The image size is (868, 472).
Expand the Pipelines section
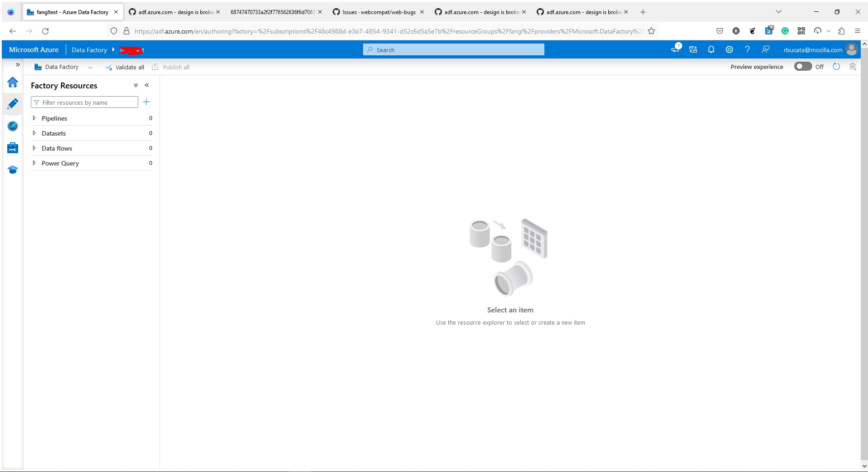point(34,118)
